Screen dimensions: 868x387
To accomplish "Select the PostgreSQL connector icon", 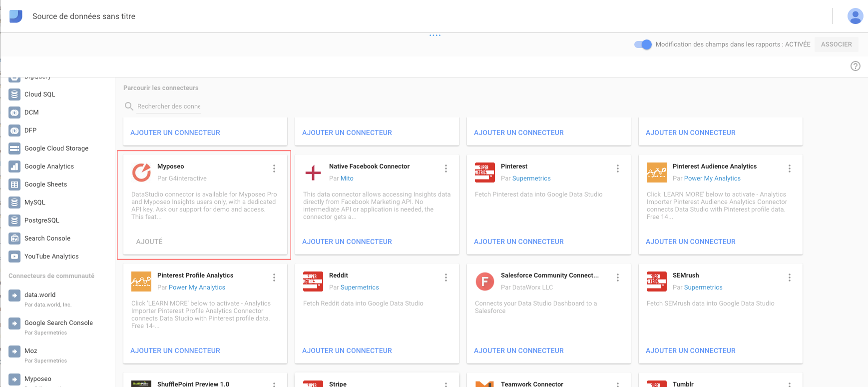I will coord(14,220).
